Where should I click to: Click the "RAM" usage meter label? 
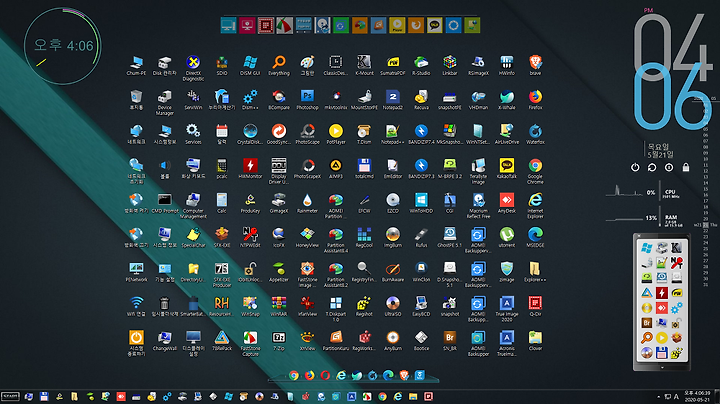click(x=671, y=217)
